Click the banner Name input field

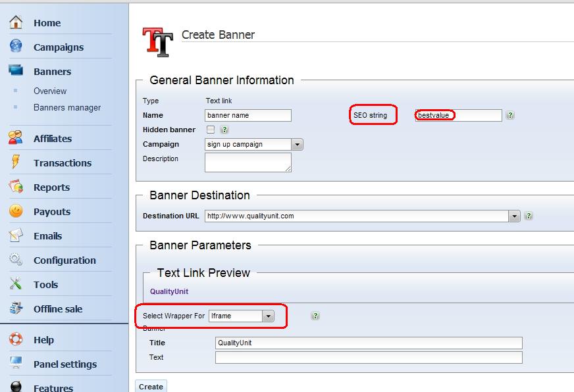click(248, 115)
